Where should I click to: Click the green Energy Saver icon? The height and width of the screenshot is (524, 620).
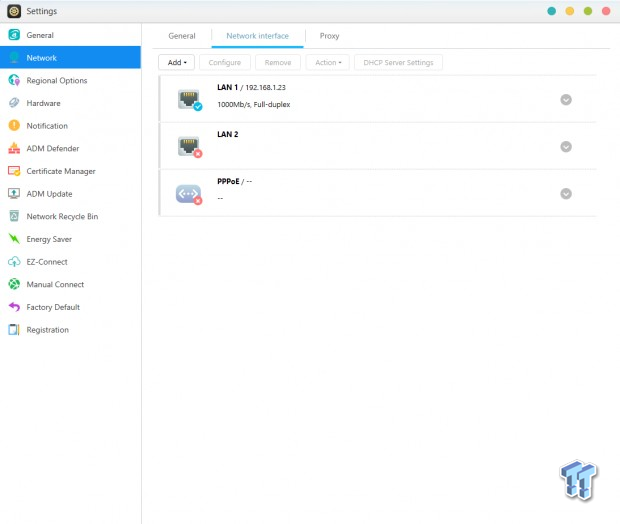(x=14, y=239)
